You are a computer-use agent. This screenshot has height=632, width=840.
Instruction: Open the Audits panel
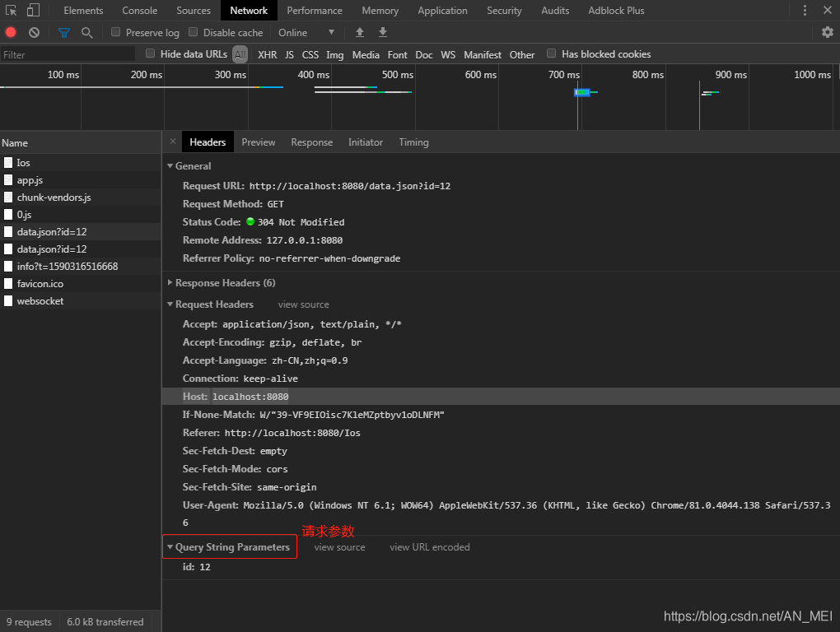[555, 10]
